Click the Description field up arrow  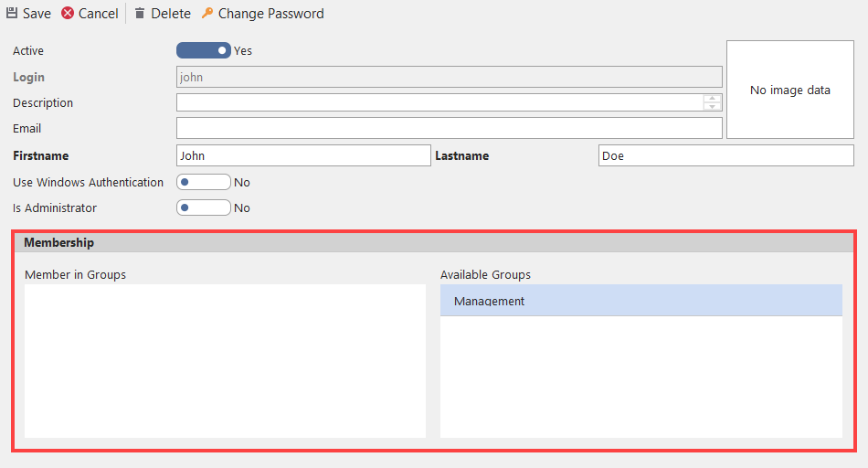(712, 98)
